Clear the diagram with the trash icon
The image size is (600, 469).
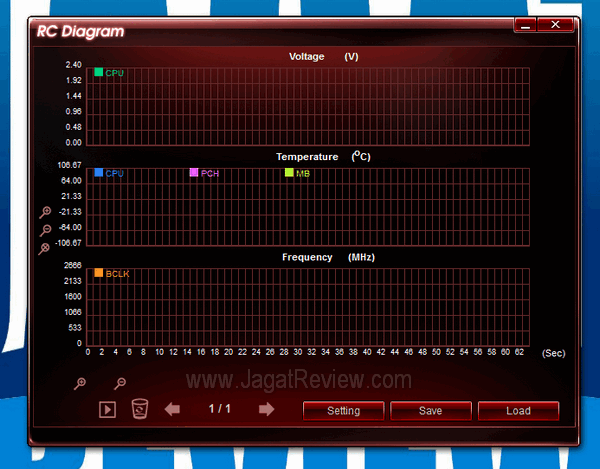140,409
